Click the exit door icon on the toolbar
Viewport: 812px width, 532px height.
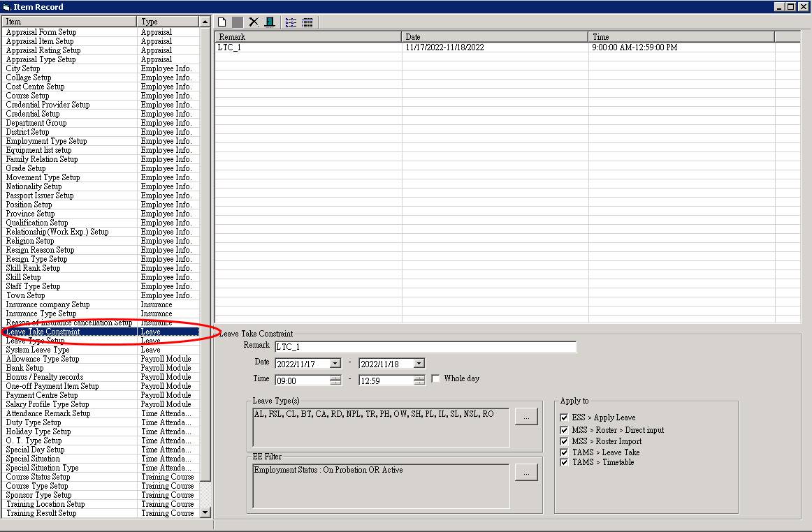click(x=269, y=22)
